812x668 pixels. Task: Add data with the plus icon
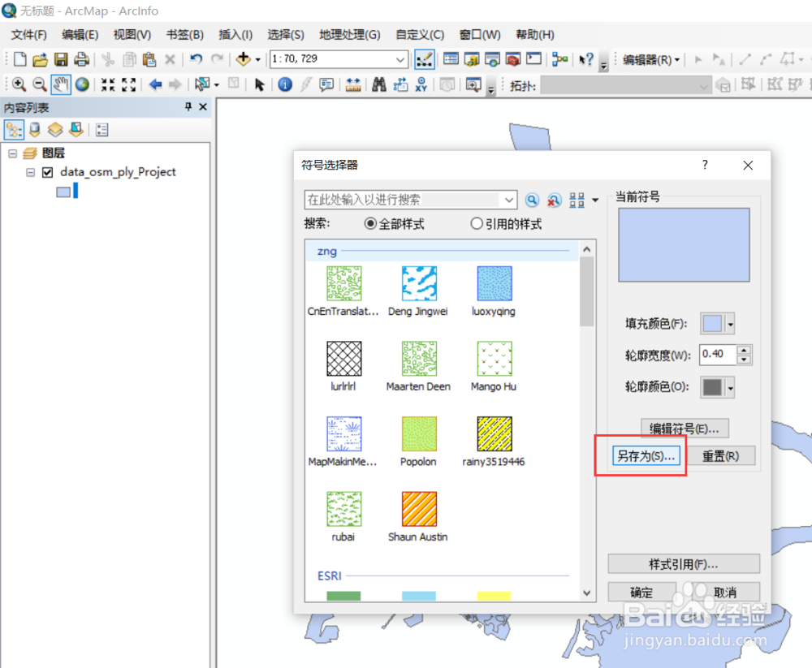click(x=243, y=59)
